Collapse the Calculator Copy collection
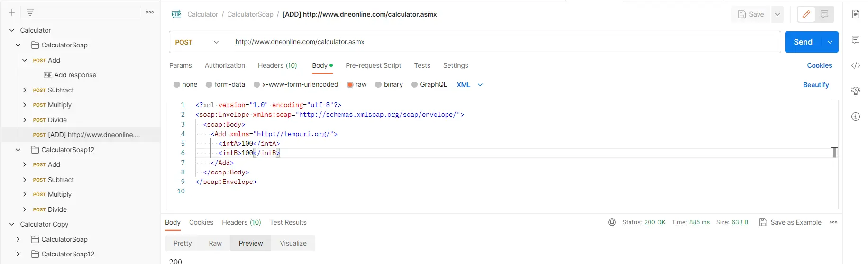Image resolution: width=868 pixels, height=264 pixels. pos(12,224)
